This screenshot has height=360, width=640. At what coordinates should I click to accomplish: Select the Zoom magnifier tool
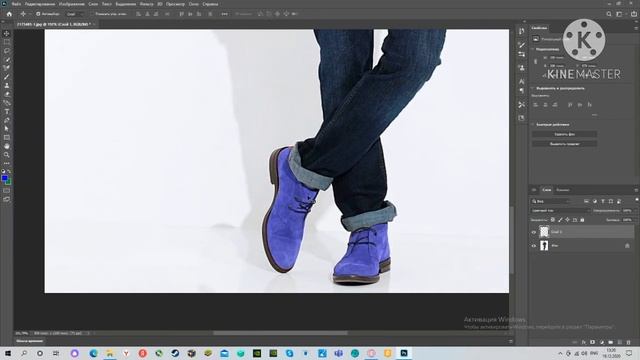(x=7, y=155)
